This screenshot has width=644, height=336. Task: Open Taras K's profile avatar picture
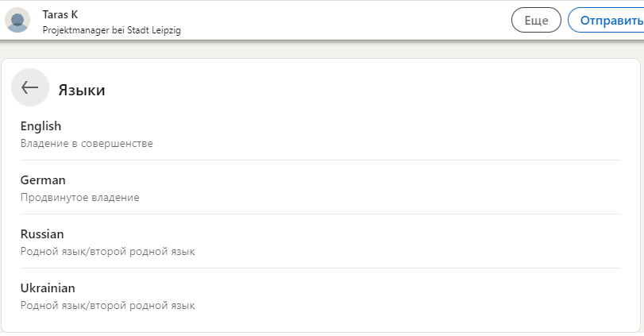coord(17,20)
